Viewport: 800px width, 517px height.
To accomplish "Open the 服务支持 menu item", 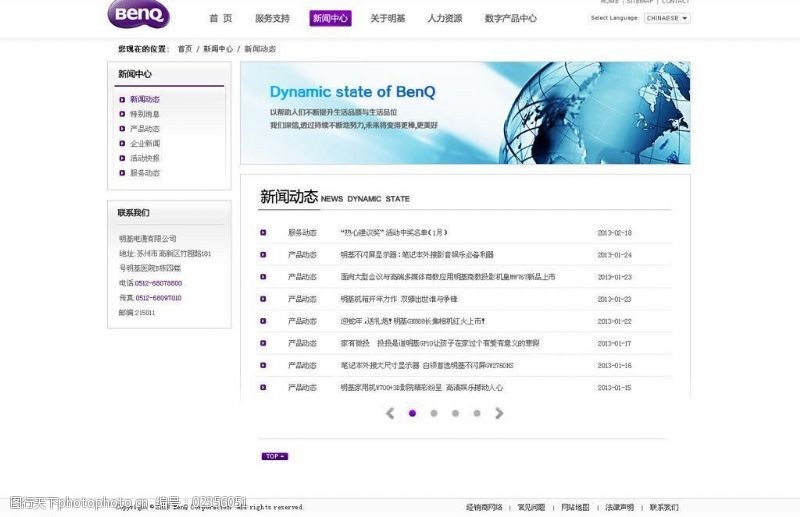I will (272, 18).
